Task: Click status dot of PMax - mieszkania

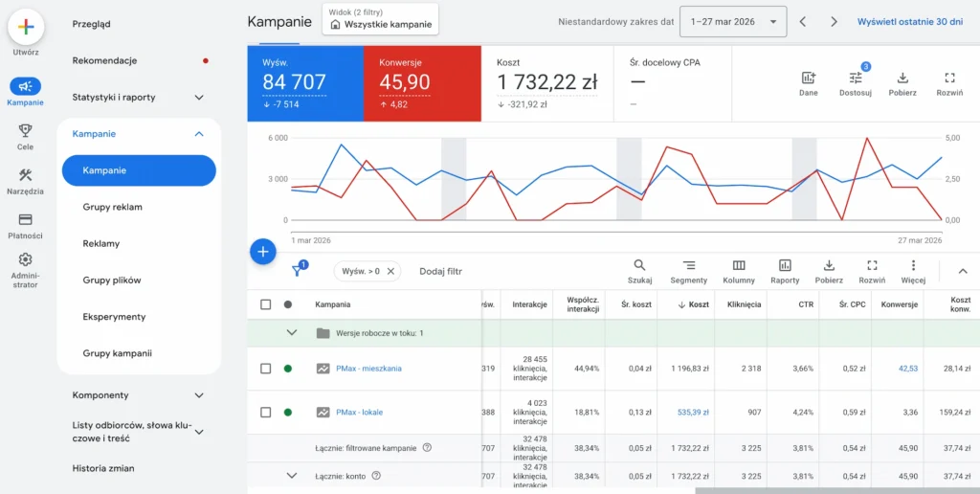Action: coord(287,369)
